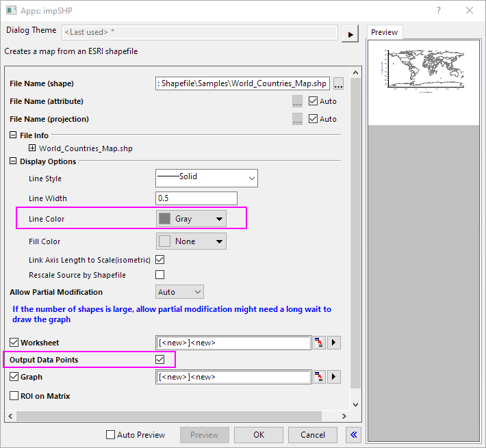Click the Worksheet range selector icon
The width and height of the screenshot is (486, 448).
click(319, 343)
